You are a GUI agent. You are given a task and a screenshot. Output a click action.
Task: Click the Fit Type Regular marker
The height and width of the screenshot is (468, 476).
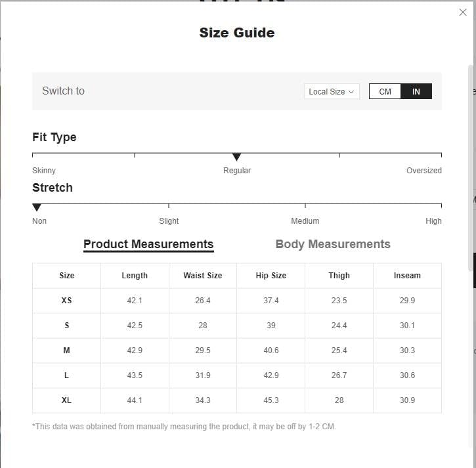237,157
